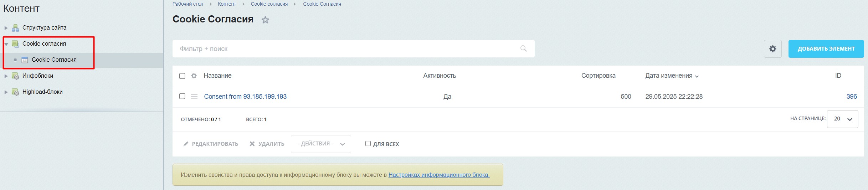868x190 pixels.
Task: Open row actions hamburger menu for Consent element
Action: click(x=194, y=97)
